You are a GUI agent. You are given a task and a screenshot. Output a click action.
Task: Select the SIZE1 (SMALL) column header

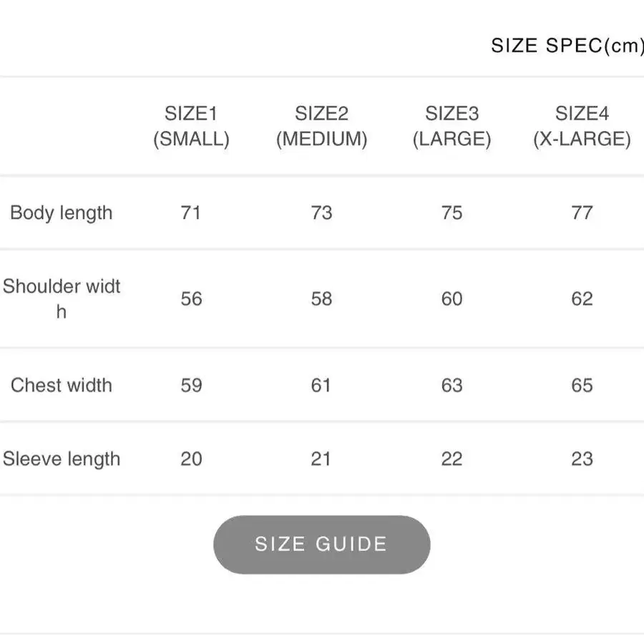point(191,126)
